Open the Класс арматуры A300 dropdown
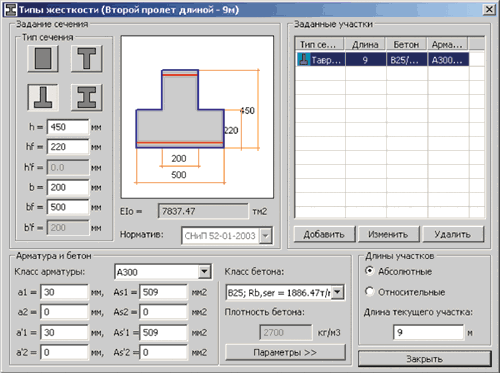 pos(205,272)
